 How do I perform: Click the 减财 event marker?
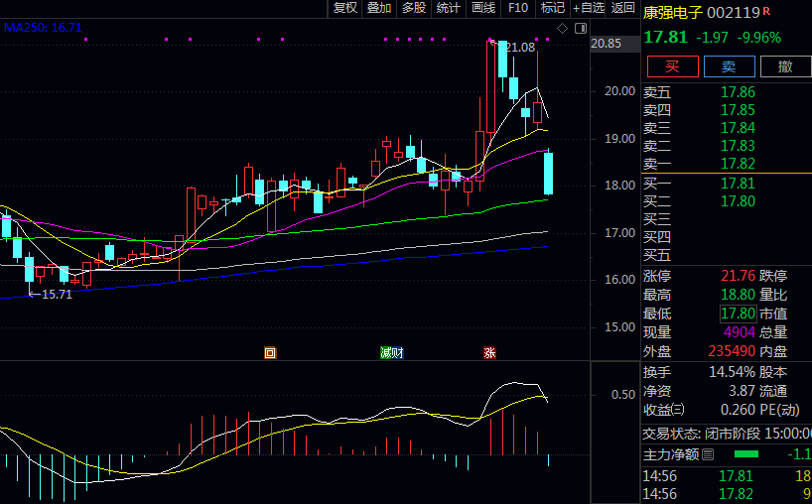392,353
